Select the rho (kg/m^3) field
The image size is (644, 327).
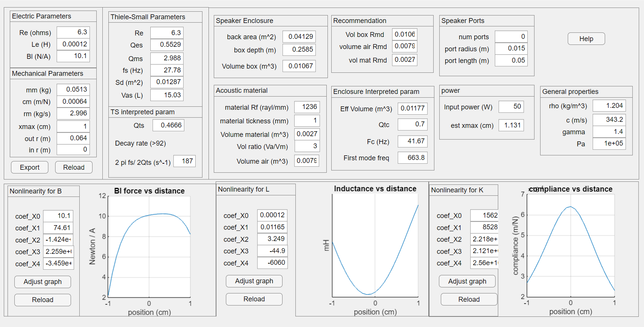pos(609,106)
